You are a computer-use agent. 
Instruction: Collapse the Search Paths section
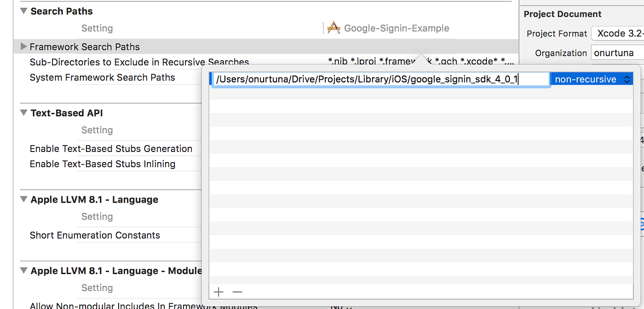pos(24,12)
